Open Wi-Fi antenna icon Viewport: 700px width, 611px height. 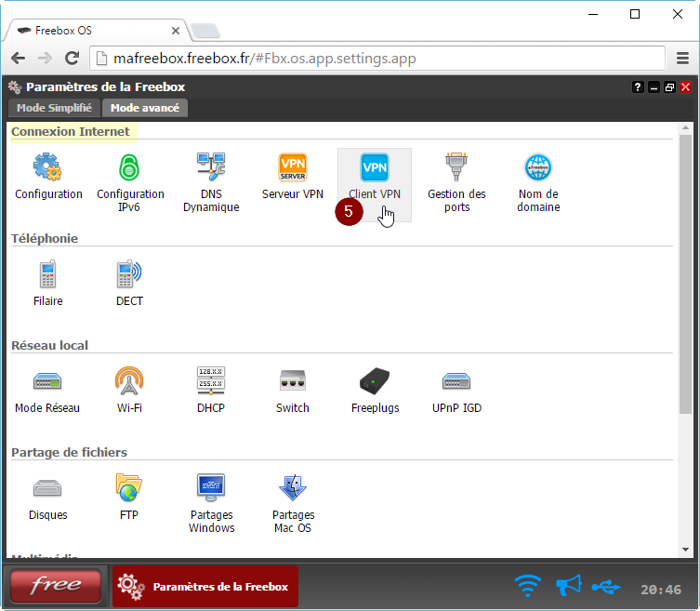[x=129, y=380]
